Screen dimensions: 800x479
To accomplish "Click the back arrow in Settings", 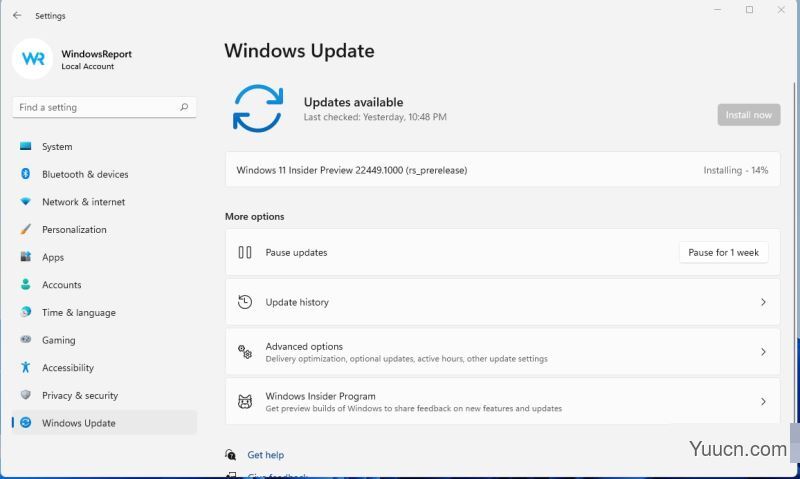I will (17, 15).
